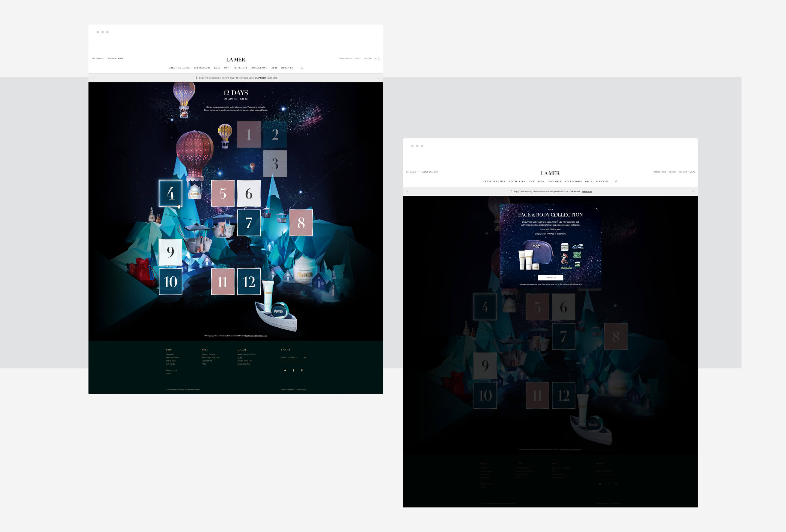Screen dimensions: 786x532
Task: Open advent day 6 tile in left window
Action: [249, 193]
